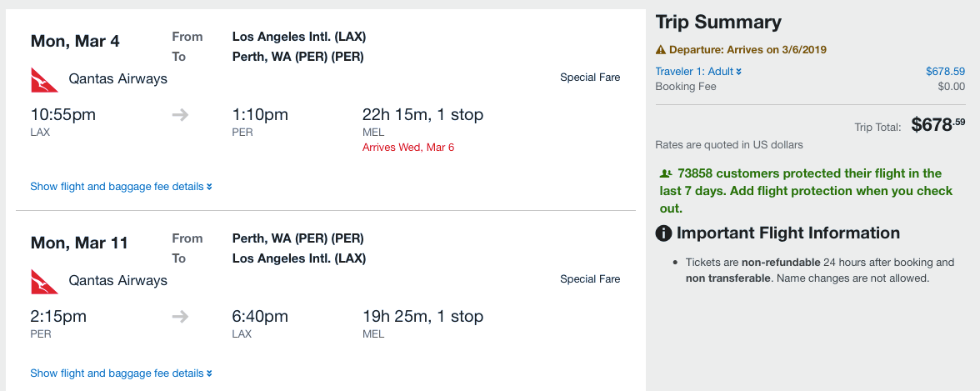Click the Trip Summary heading
Viewport: 980px width, 391px height.
click(718, 23)
